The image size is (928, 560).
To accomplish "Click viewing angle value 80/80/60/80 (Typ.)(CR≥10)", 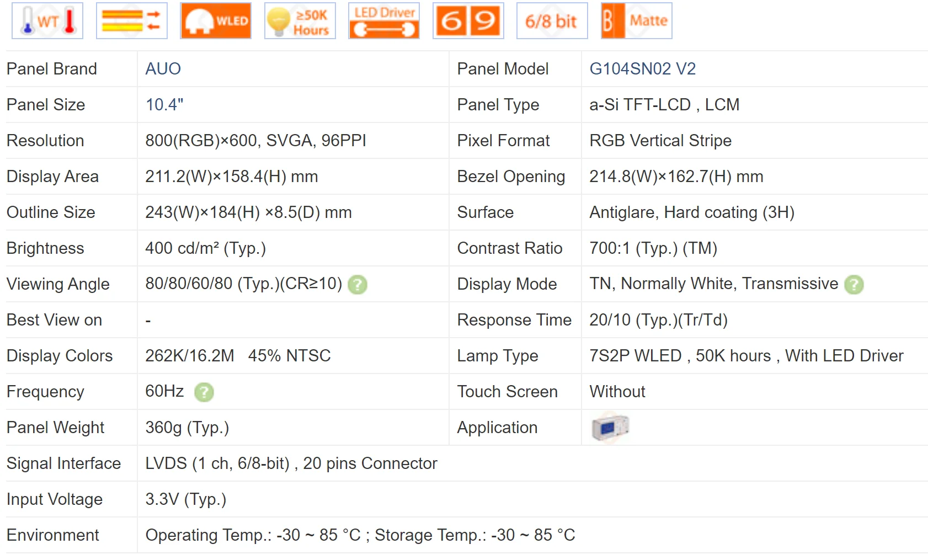I will (x=244, y=284).
